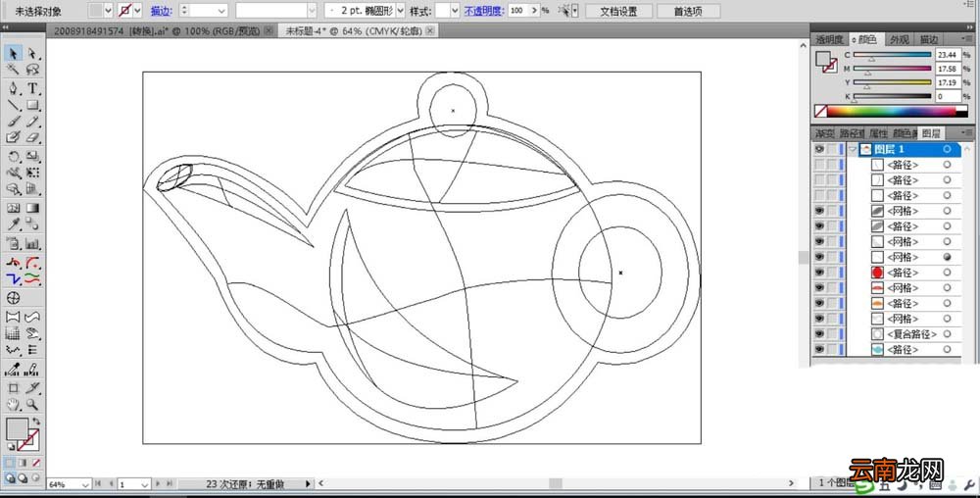Screen dimensions: 980x498
Task: Select the Gradient tool
Action: click(x=32, y=208)
